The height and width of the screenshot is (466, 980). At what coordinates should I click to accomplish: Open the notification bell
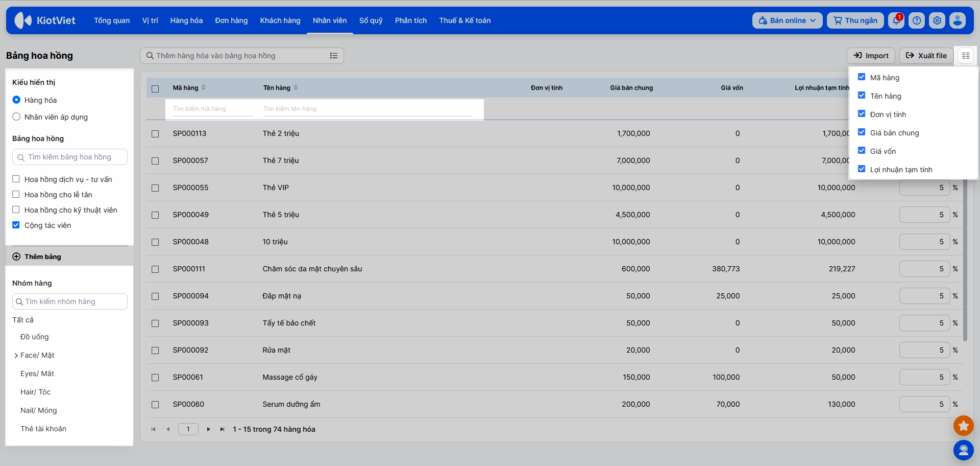tap(896, 20)
